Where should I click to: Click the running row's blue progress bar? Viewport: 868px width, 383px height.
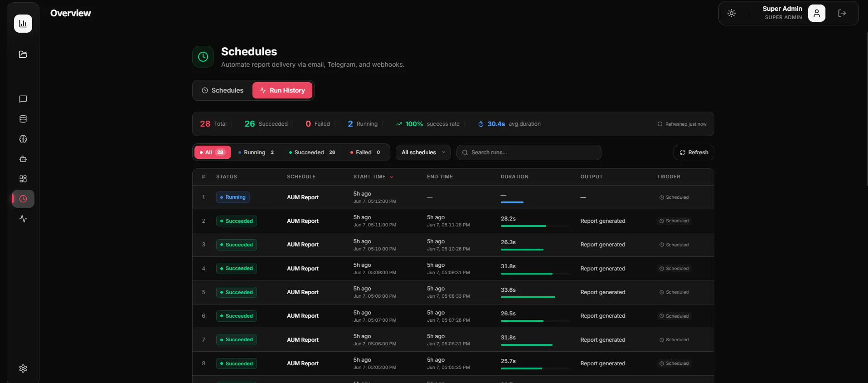512,202
